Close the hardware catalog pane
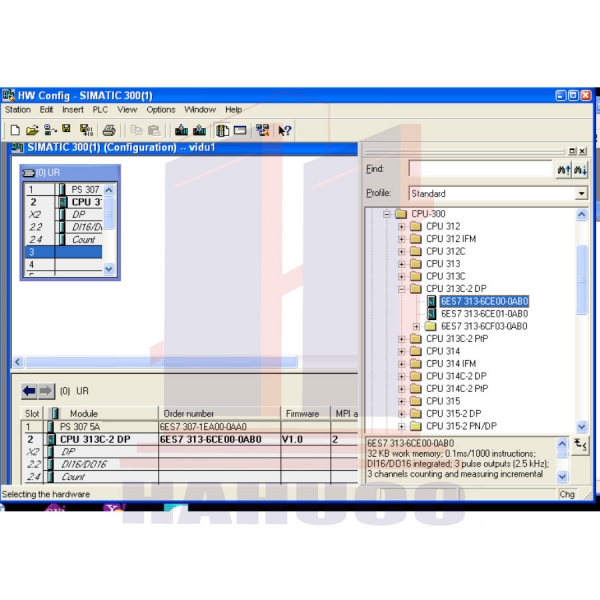The image size is (600, 600). (582, 151)
